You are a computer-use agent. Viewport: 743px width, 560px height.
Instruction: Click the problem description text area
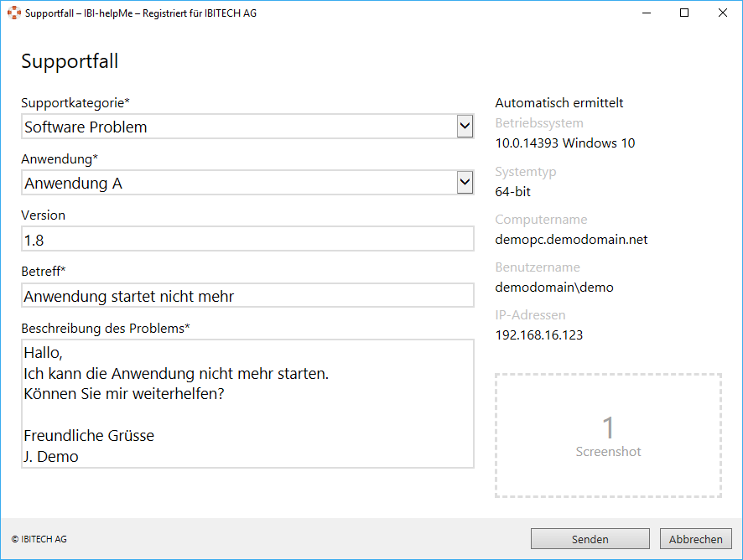(247, 403)
